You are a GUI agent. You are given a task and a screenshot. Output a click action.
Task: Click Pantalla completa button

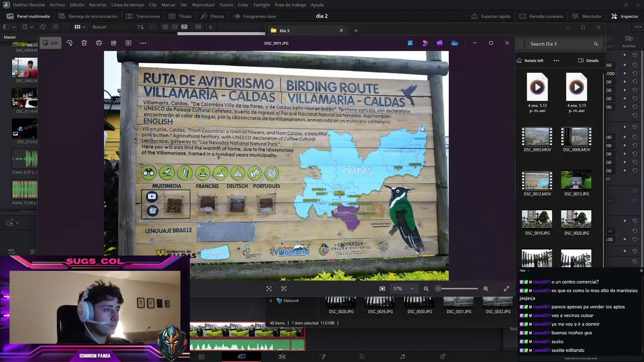point(541,16)
